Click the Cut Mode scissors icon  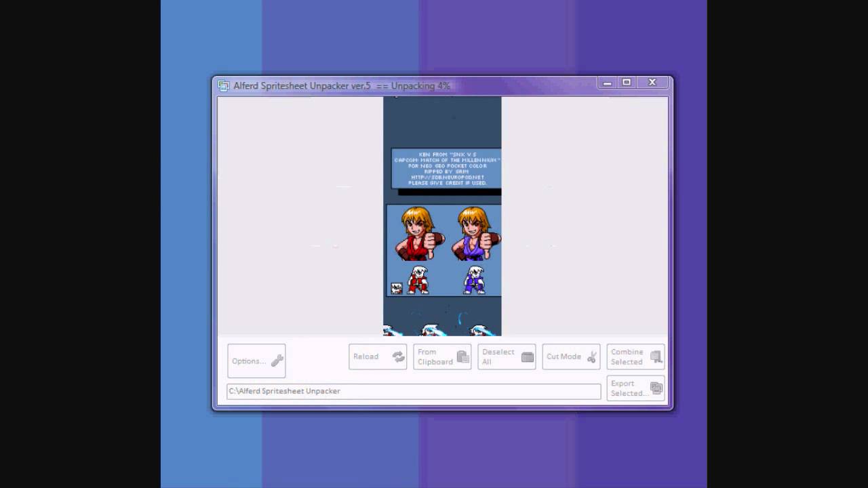[x=592, y=357]
